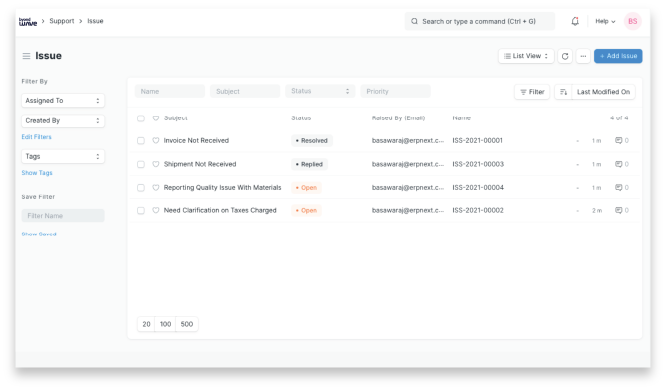Tick the checkbox for Shipment Not Received
666x390 pixels.
point(141,164)
